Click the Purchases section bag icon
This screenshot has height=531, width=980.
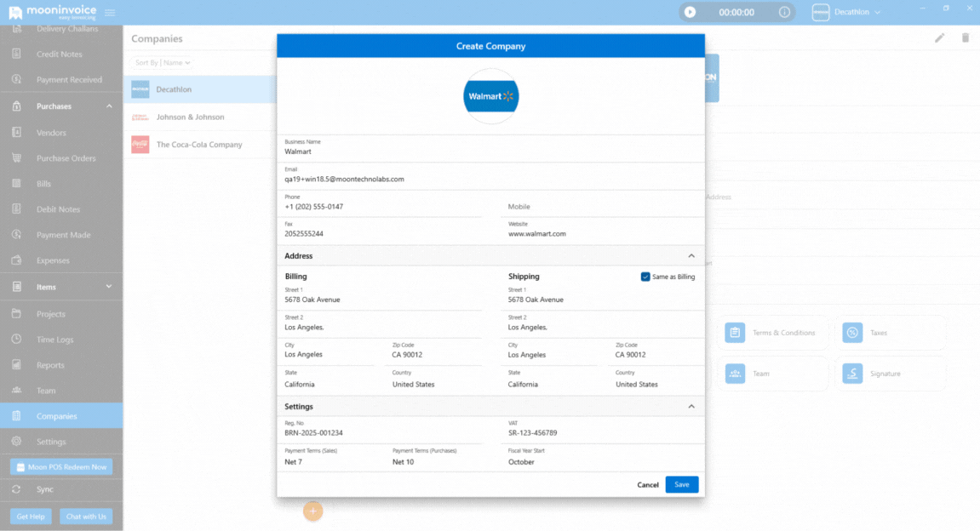[x=16, y=106]
